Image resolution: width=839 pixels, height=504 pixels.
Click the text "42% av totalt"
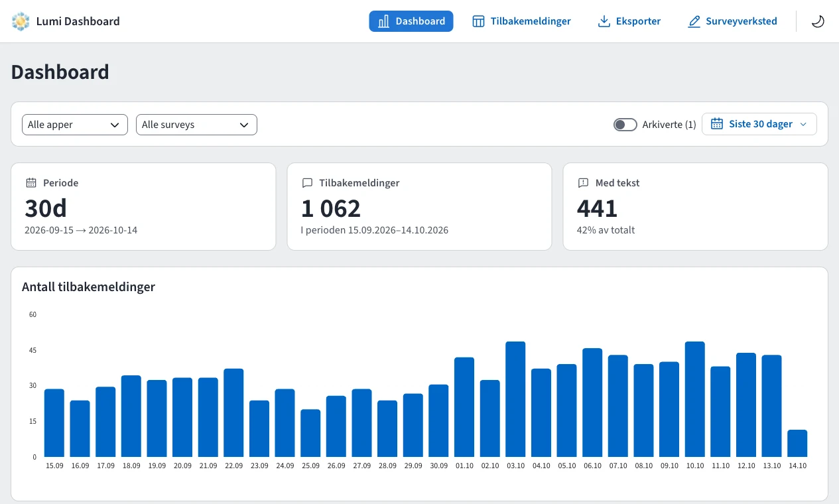click(x=606, y=230)
